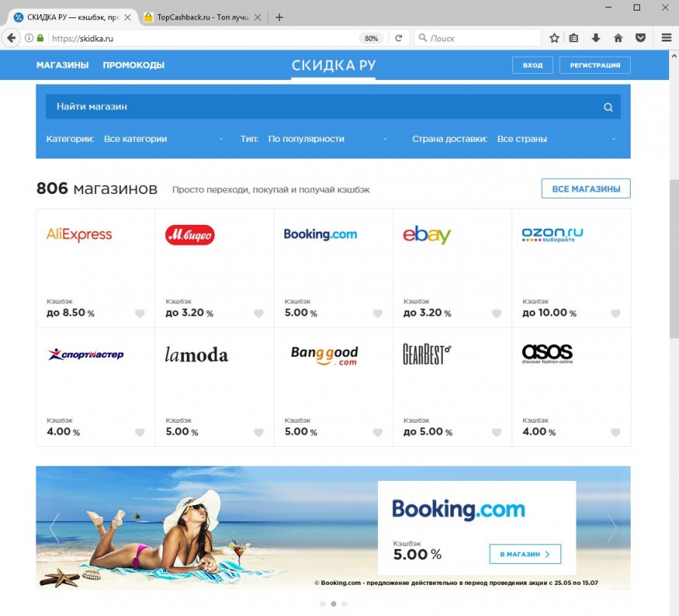This screenshot has height=616, width=679.
Task: Open the Pocket icon
Action: [641, 38]
